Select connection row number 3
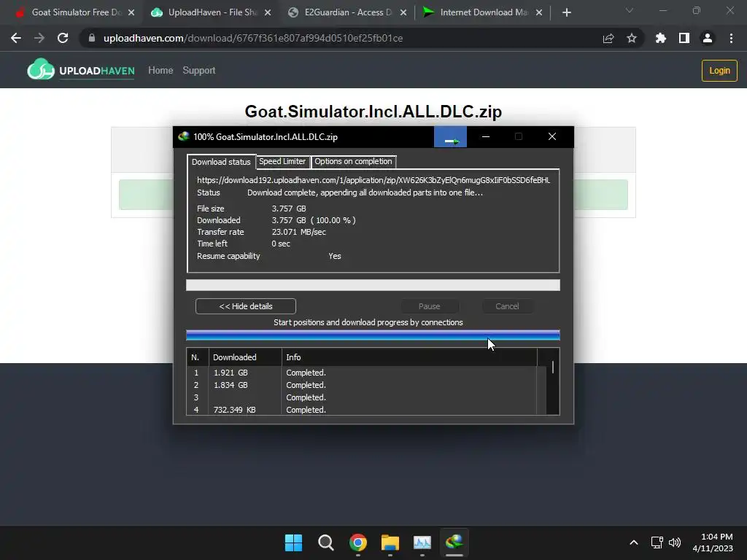This screenshot has height=560, width=747. click(x=366, y=397)
